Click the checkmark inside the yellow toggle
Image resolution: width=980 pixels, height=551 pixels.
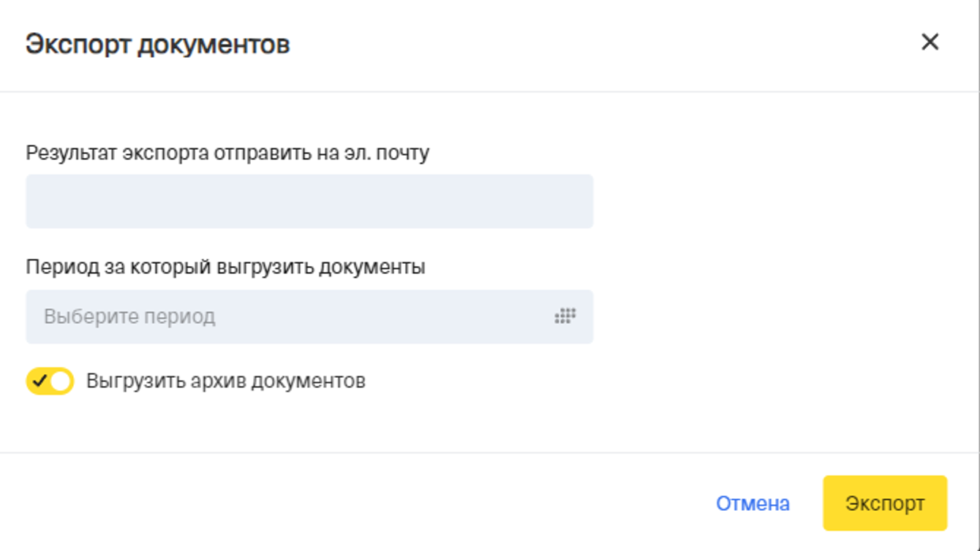tap(39, 381)
